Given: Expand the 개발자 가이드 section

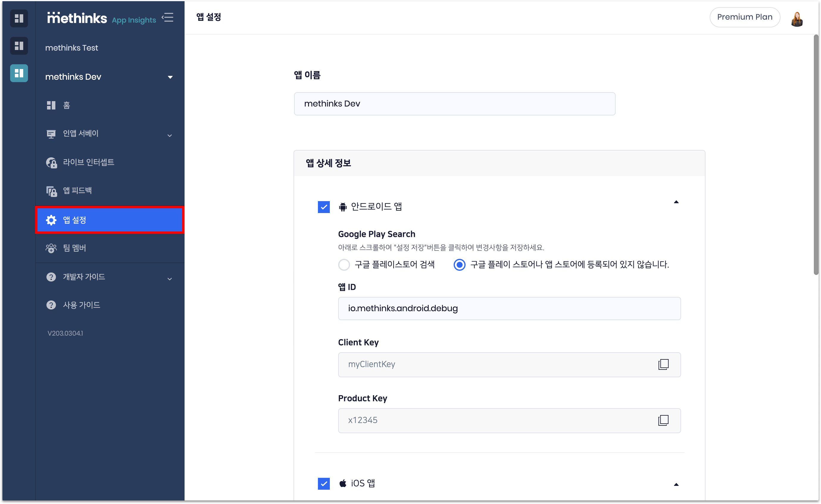Looking at the screenshot, I should pos(170,278).
